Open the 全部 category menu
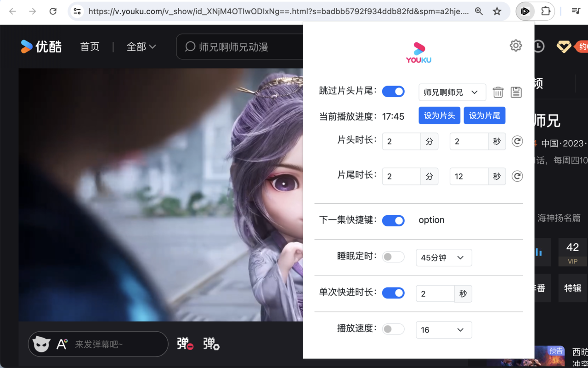The height and width of the screenshot is (368, 588). click(141, 47)
